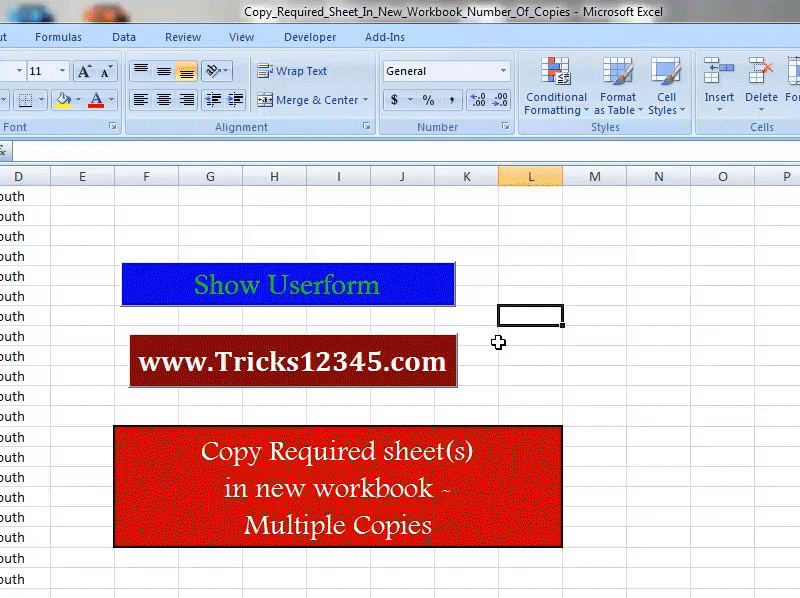
Task: Click the Fill Color bucket icon
Action: coord(63,99)
